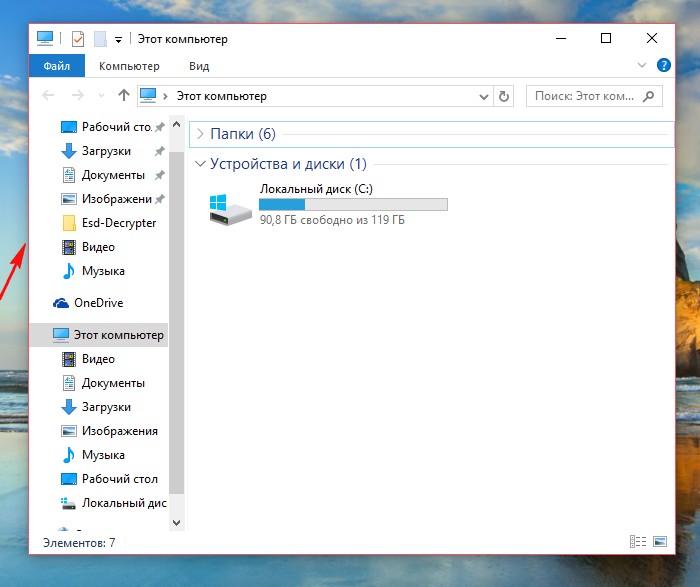Expand the ribbon with the chevron
The height and width of the screenshot is (587, 700).
[642, 65]
